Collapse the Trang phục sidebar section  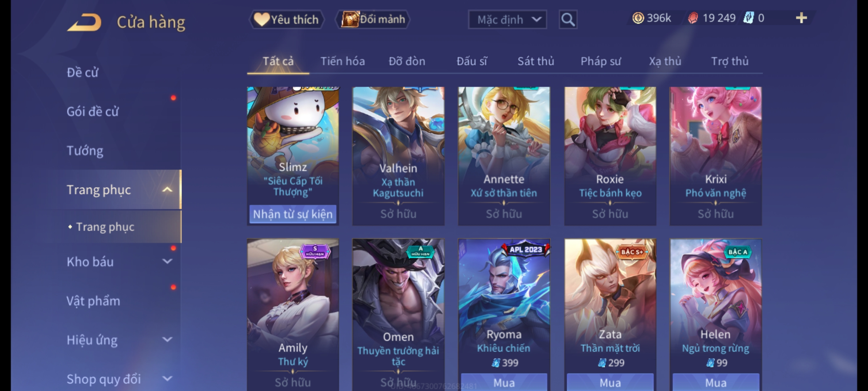(x=167, y=190)
